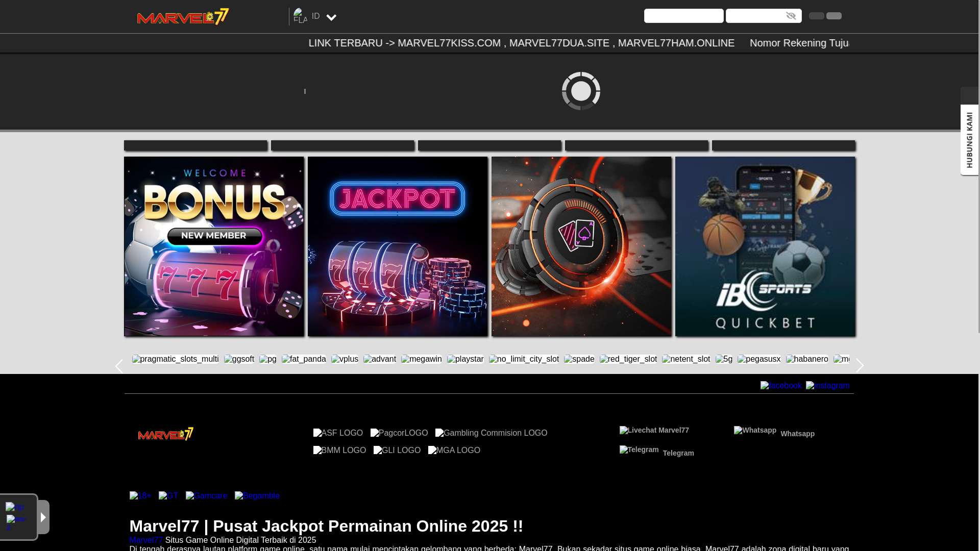Select the first category tab bar
The image size is (980, 551).
pyautogui.click(x=195, y=145)
